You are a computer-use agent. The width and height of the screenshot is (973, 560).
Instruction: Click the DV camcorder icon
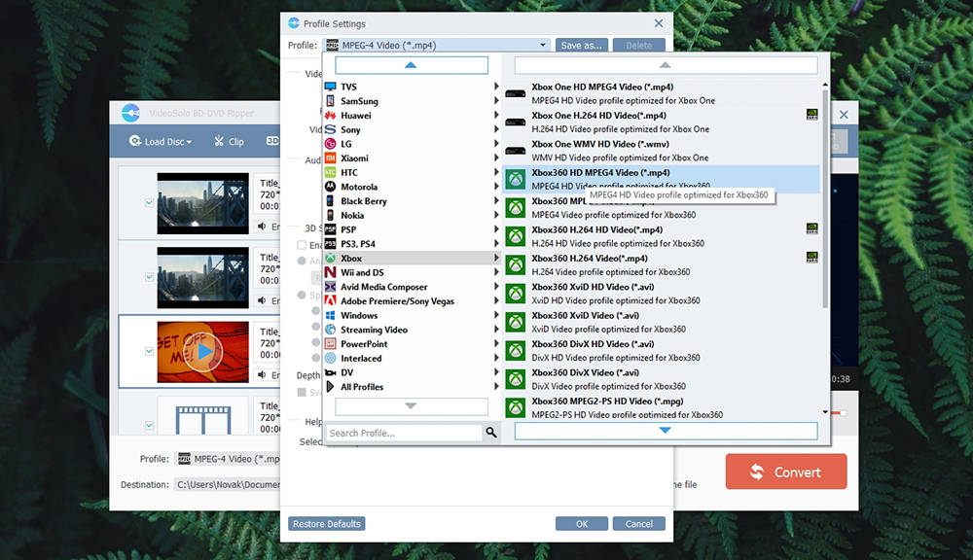330,372
